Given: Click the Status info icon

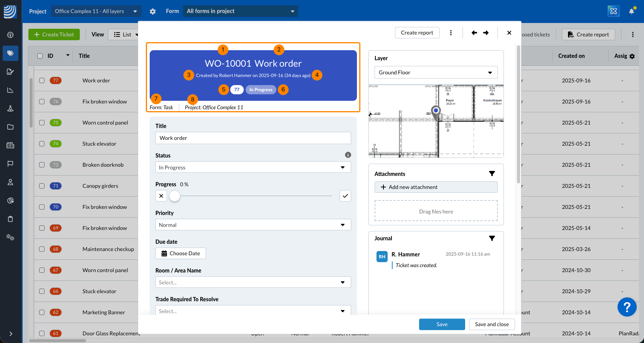Looking at the screenshot, I should tap(348, 155).
